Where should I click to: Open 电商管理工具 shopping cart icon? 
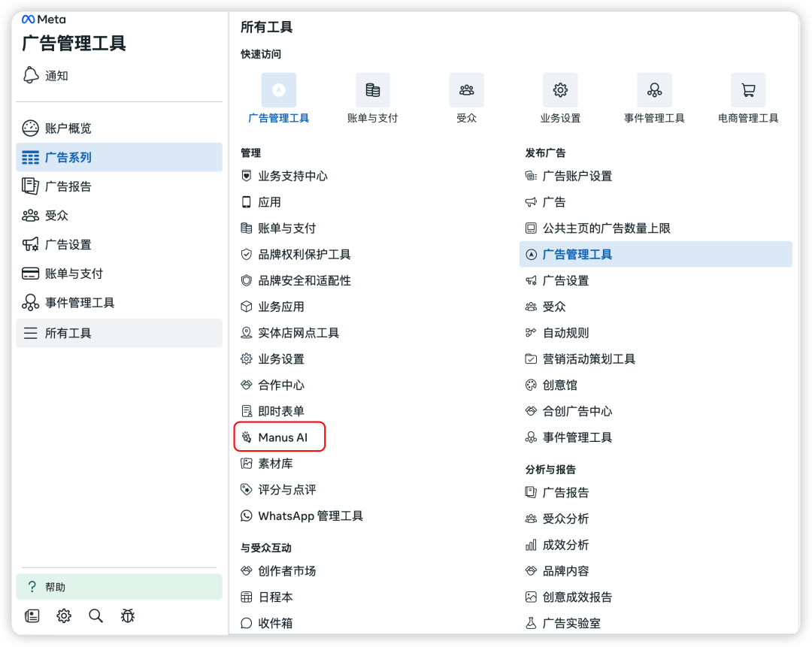[x=748, y=90]
